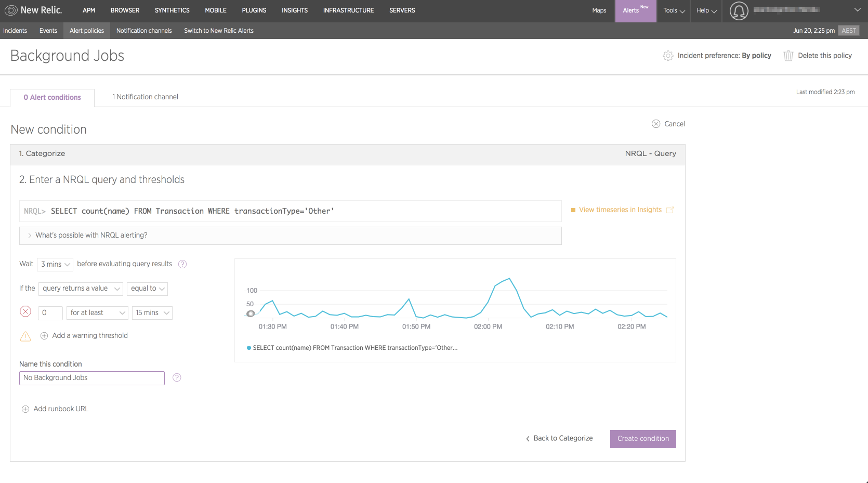Viewport: 868px width, 483px height.
Task: Click the AEST timezone badge
Action: (x=849, y=31)
